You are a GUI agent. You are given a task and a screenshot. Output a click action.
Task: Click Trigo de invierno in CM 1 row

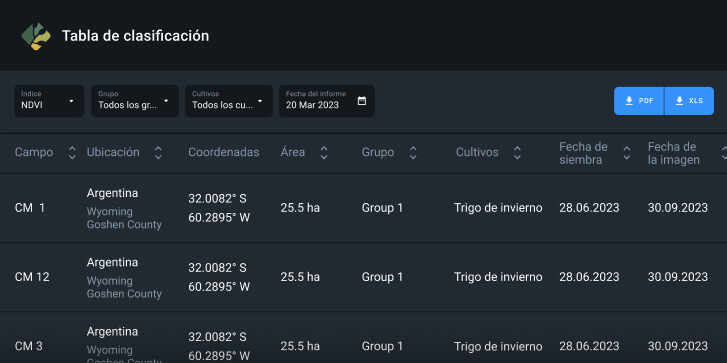[498, 208]
